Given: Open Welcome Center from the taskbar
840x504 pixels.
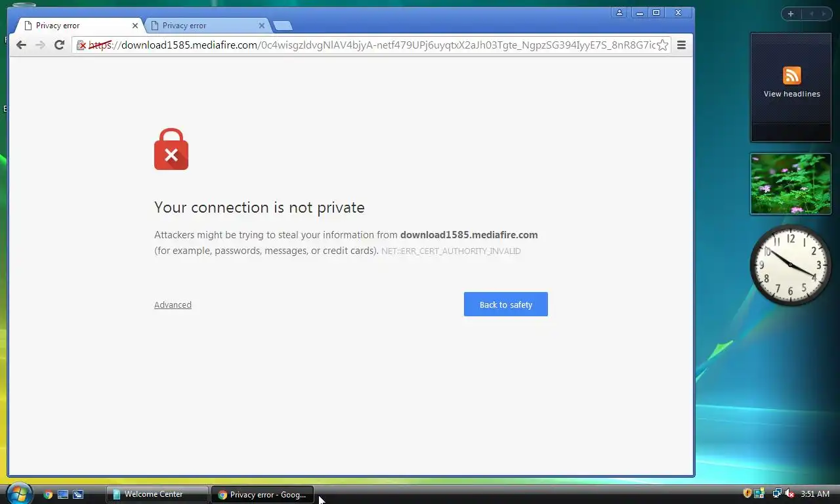Looking at the screenshot, I should coord(157,494).
